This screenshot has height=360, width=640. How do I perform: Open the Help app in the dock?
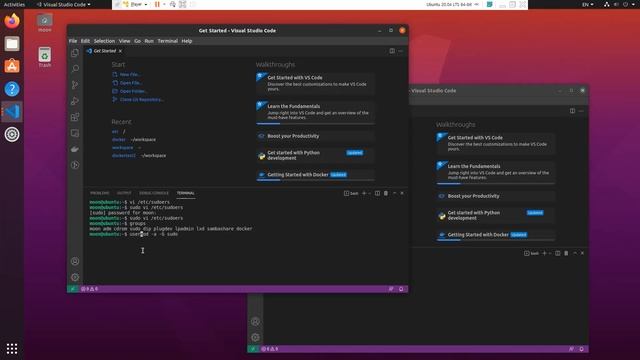12,89
